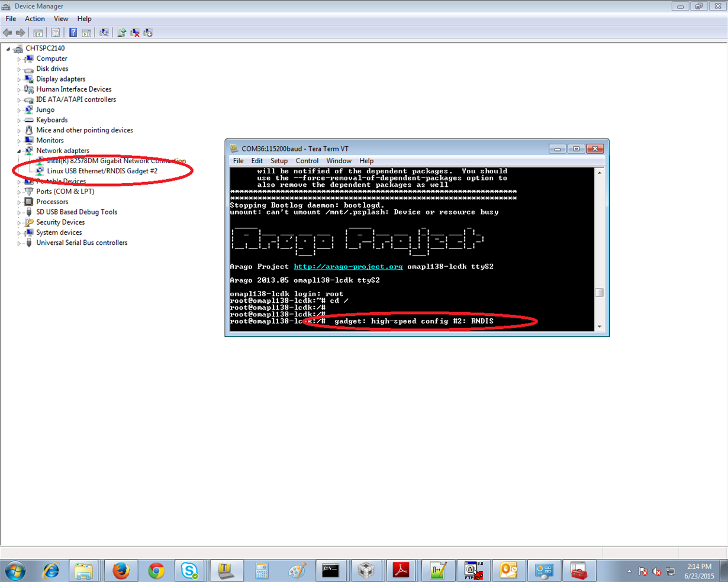728x582 pixels.
Task: Expand the Computer node arrow
Action: click(19, 59)
